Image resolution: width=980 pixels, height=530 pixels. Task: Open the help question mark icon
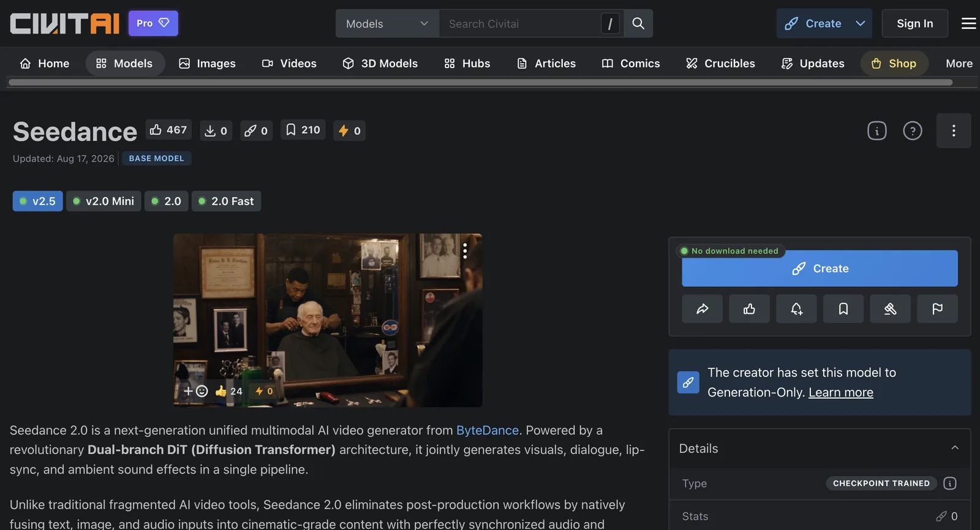click(x=913, y=131)
